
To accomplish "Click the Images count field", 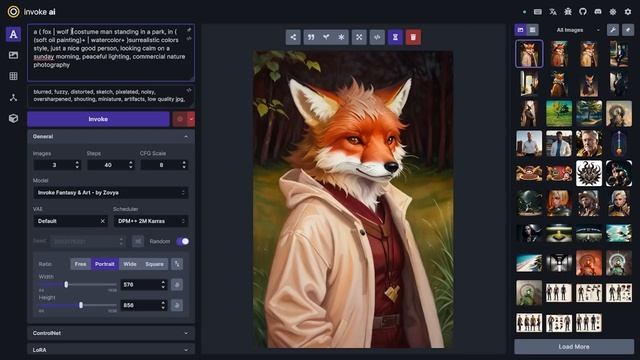I will pos(57,165).
